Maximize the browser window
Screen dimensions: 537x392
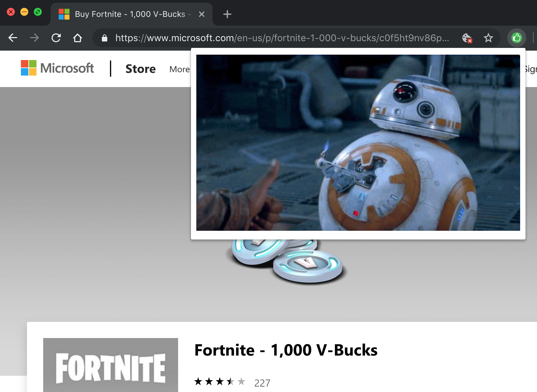(x=38, y=12)
